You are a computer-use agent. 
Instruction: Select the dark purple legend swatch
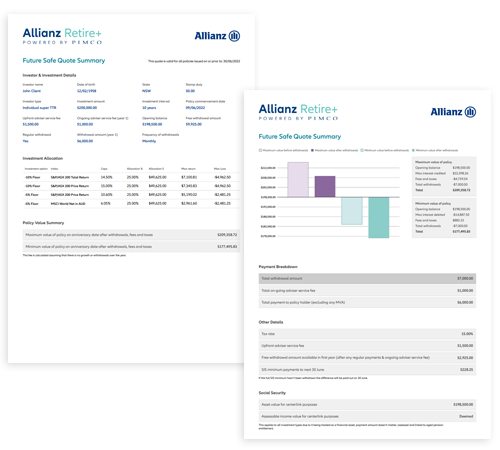point(312,150)
